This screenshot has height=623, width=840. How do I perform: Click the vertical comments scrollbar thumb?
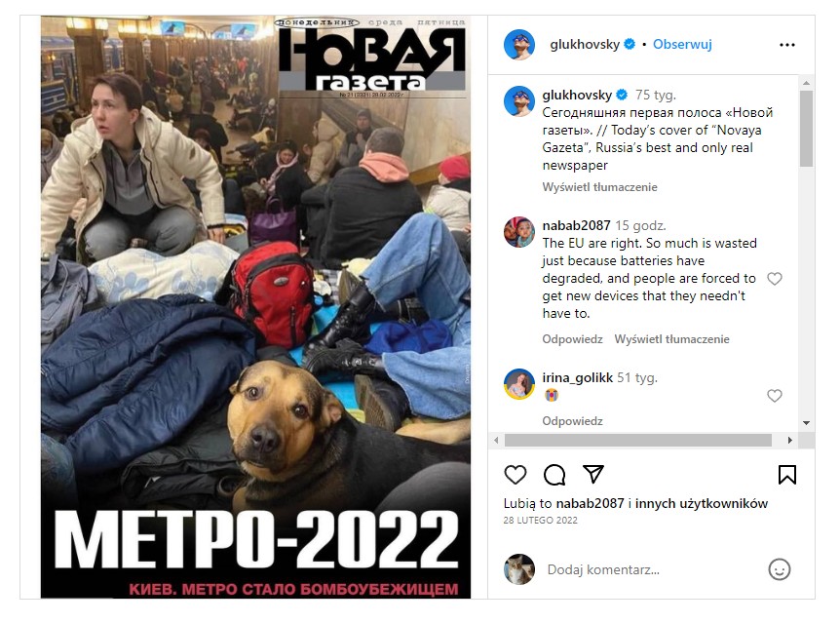click(806, 129)
